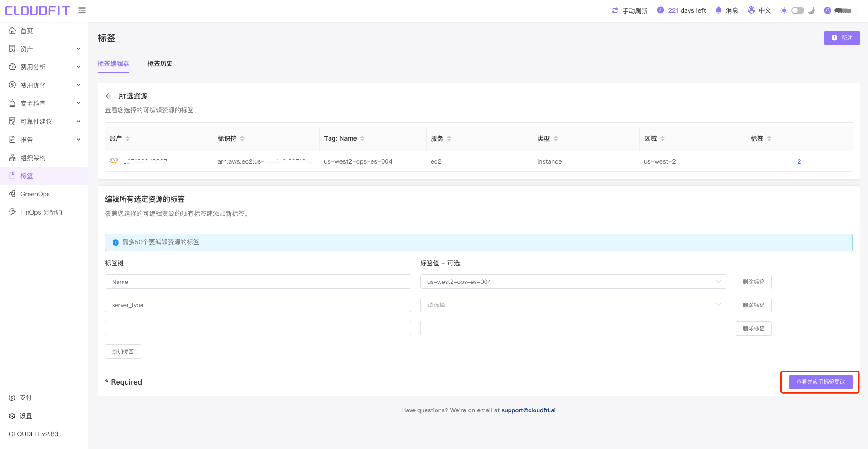
Task: Delete the empty third tag row
Action: (754, 328)
